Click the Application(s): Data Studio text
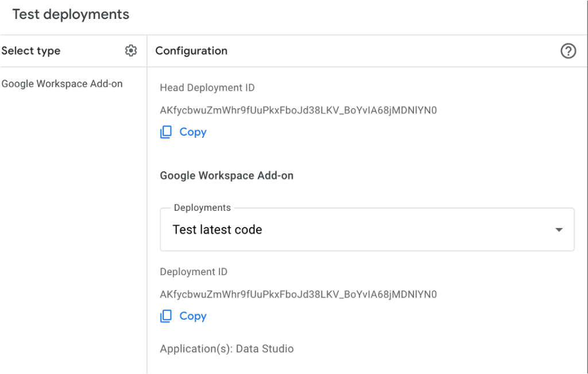 [227, 349]
